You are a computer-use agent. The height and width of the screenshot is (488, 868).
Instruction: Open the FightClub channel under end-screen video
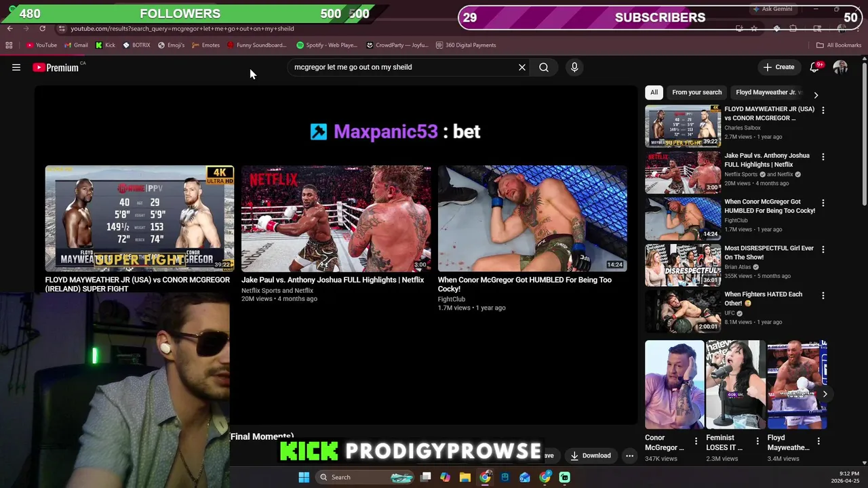pyautogui.click(x=452, y=299)
